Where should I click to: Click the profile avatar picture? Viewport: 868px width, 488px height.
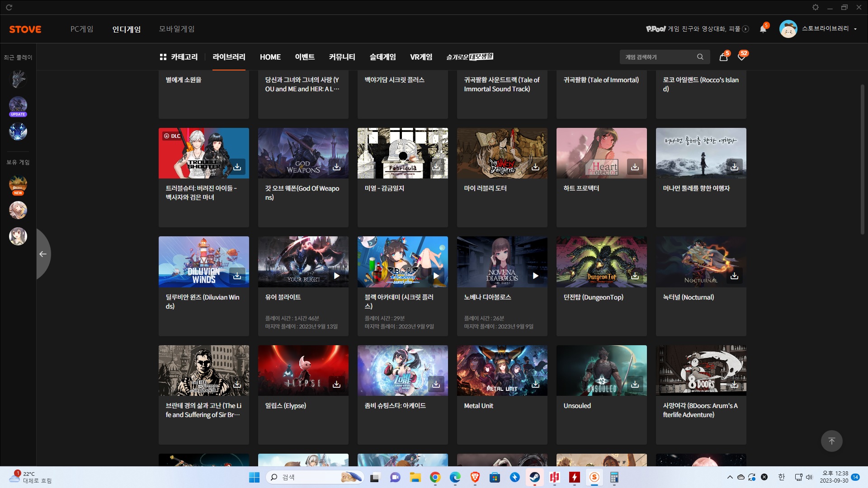tap(788, 29)
